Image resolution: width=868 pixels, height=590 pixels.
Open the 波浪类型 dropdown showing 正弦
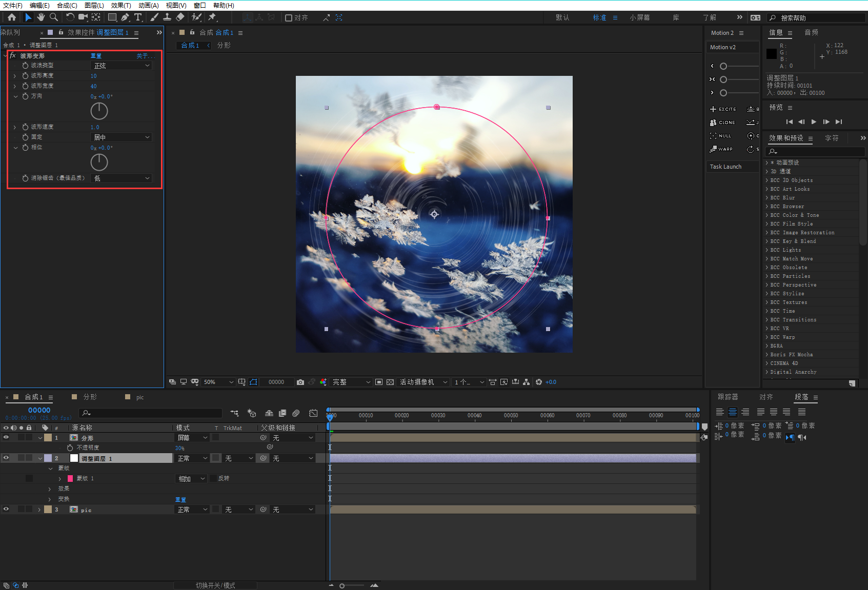tap(122, 66)
